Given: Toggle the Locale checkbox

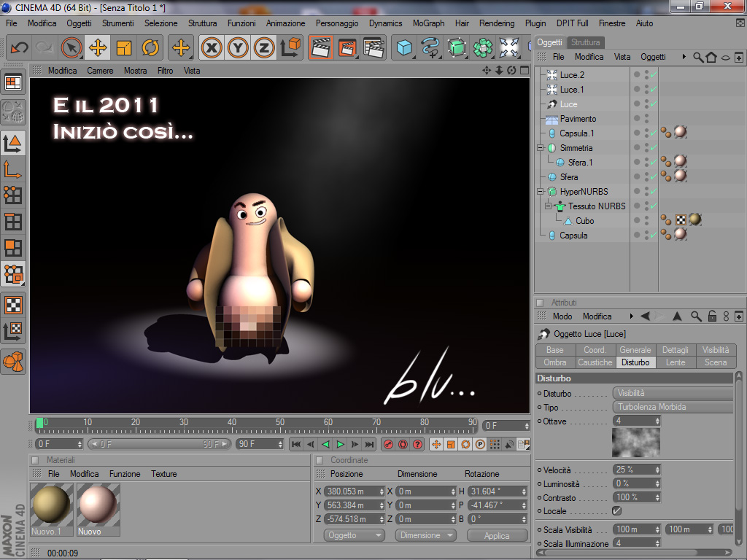Looking at the screenshot, I should 616,511.
